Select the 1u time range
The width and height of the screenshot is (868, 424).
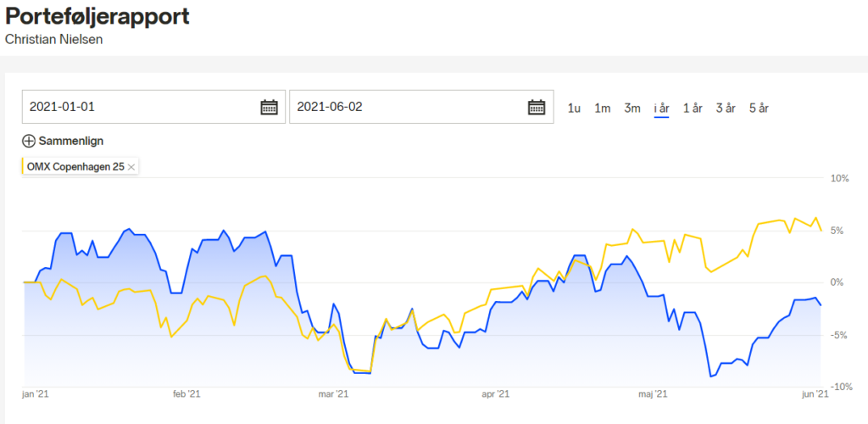pos(574,108)
